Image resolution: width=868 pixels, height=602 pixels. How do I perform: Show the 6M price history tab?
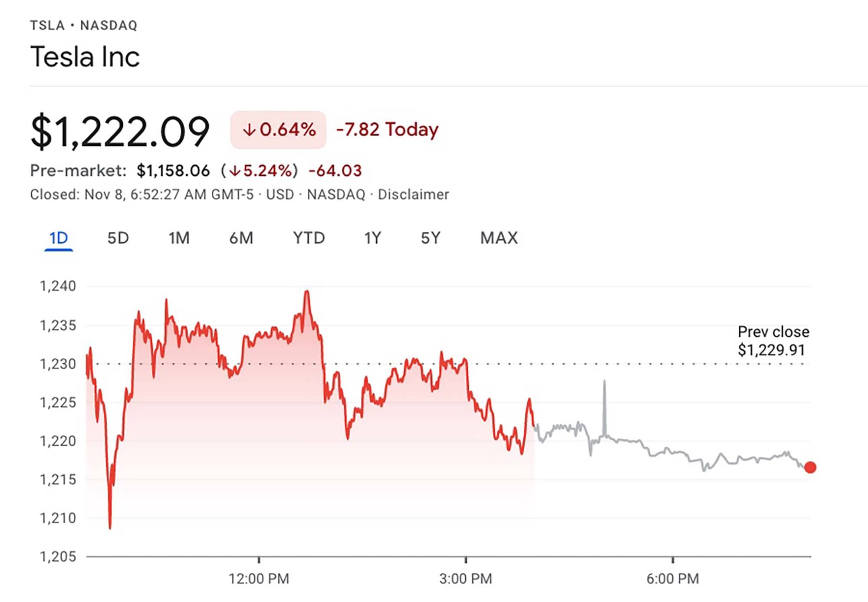(241, 238)
